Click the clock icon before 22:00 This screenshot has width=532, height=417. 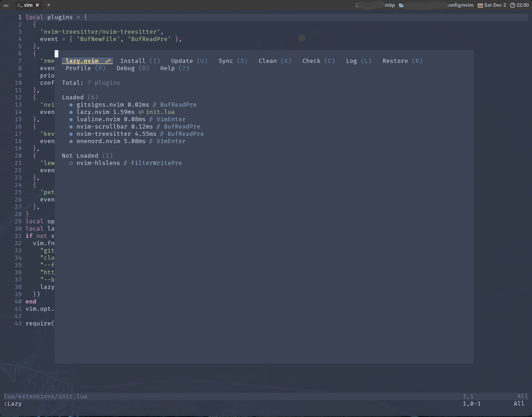point(512,5)
